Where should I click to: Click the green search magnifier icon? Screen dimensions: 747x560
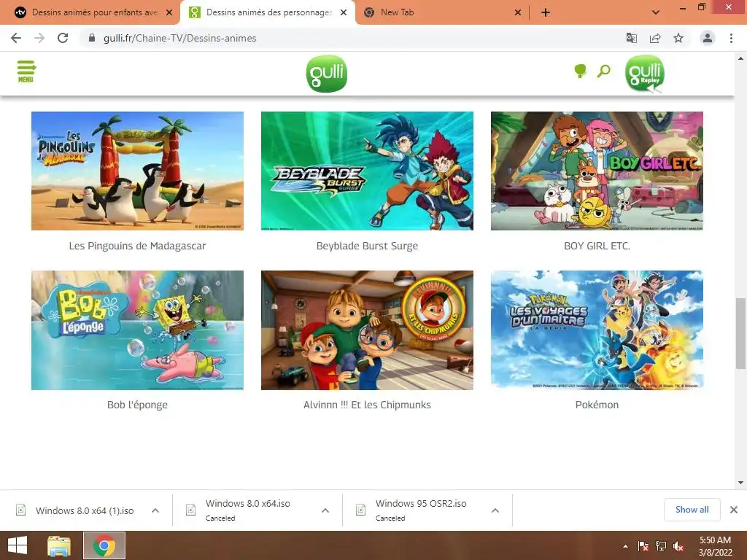pyautogui.click(x=604, y=71)
